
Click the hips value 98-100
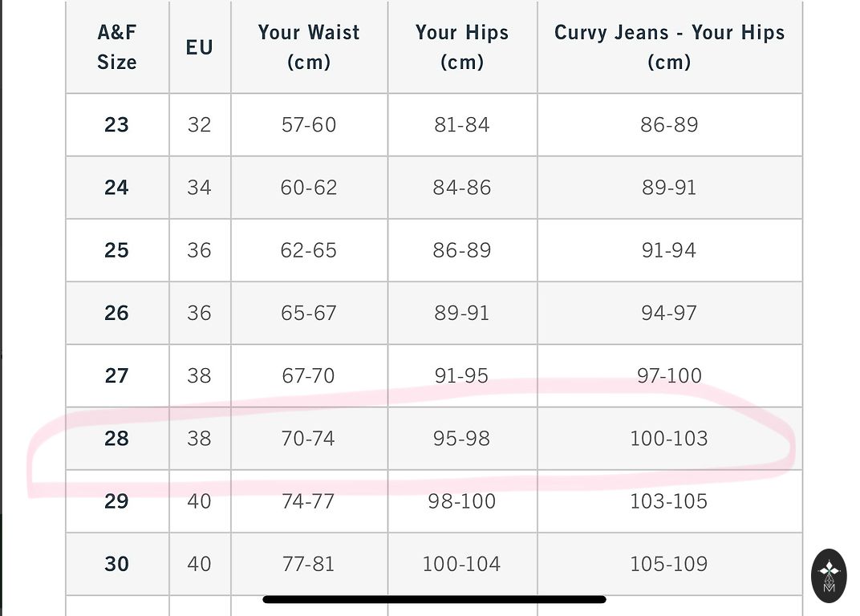point(462,501)
